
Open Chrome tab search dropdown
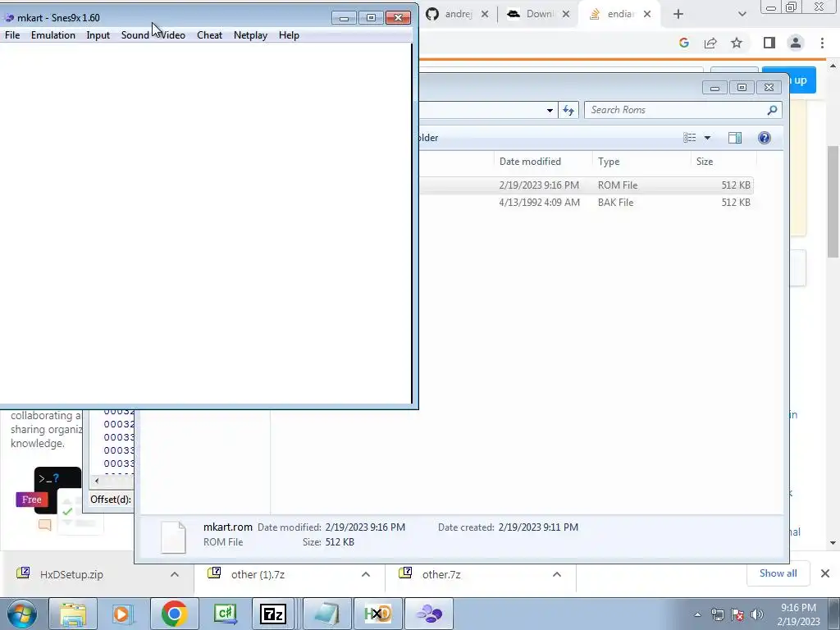[x=742, y=15]
